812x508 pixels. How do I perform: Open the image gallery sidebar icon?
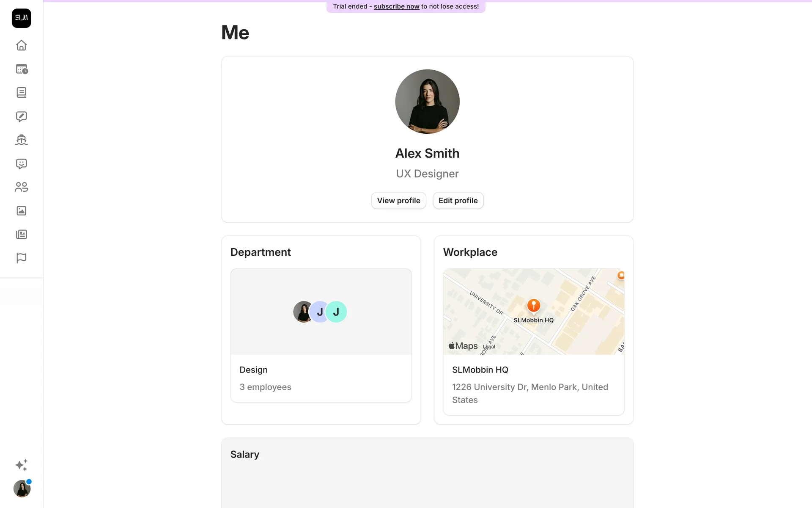pyautogui.click(x=22, y=211)
